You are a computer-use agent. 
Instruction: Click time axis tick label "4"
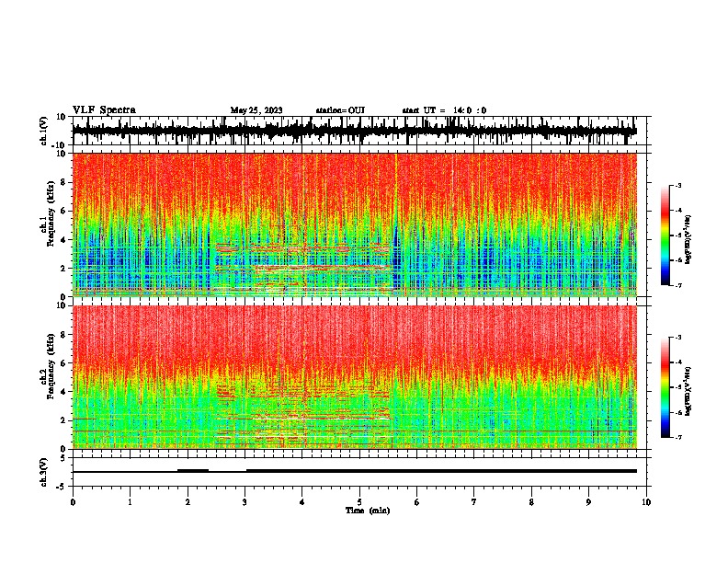point(302,502)
